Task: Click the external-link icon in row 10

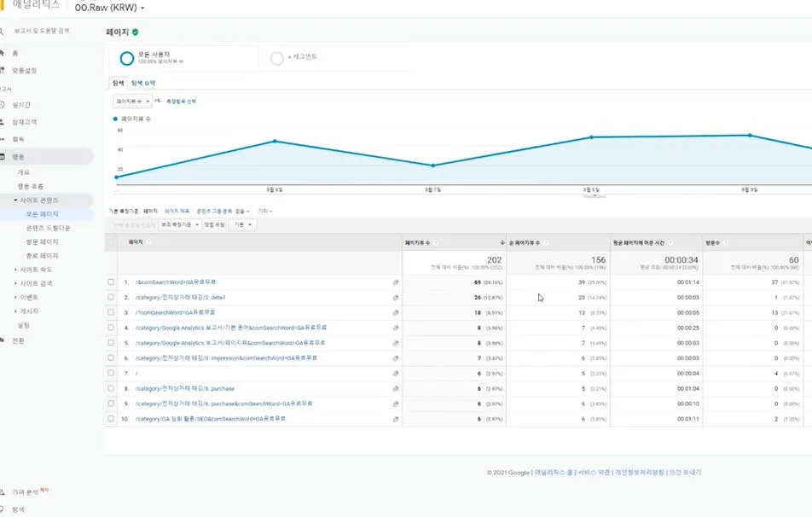Action: (x=396, y=419)
